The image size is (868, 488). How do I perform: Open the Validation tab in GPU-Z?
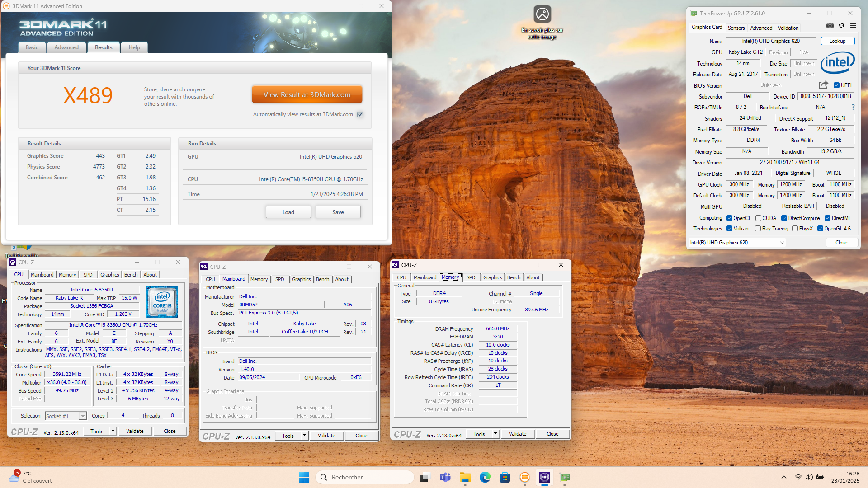788,28
